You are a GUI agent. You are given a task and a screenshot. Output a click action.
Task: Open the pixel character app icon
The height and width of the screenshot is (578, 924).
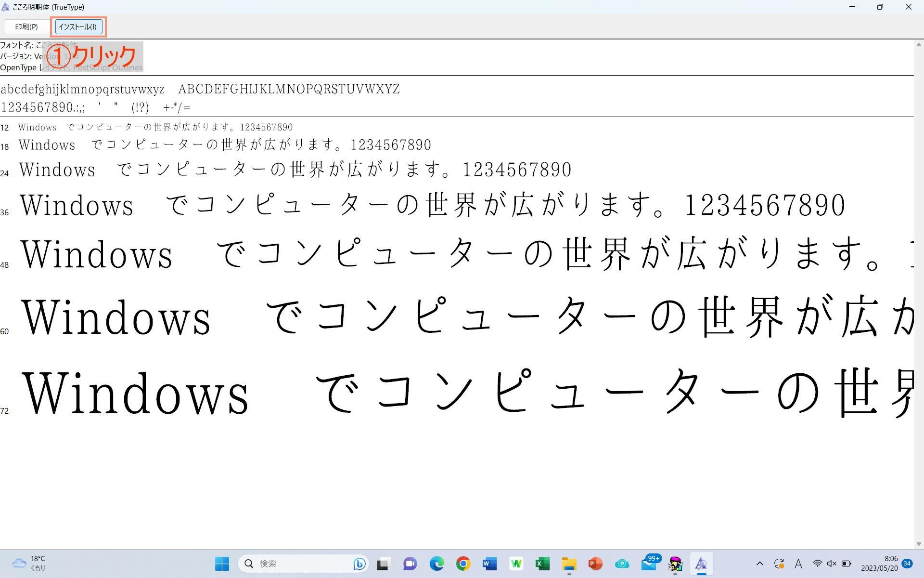(675, 564)
